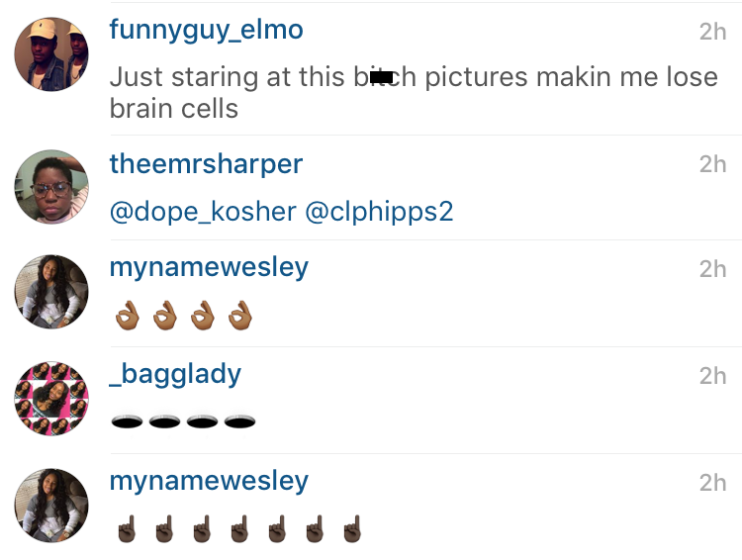
Task: Tap mynamewesley username above pointing finger emojis
Action: [209, 482]
